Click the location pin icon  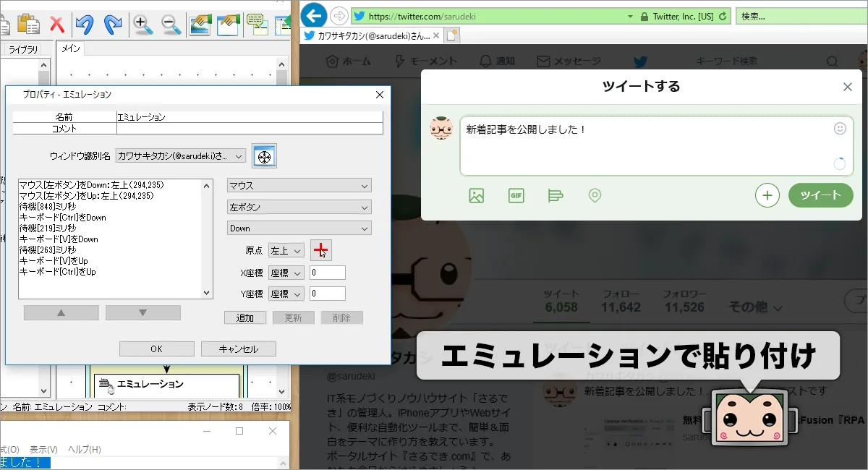[595, 195]
